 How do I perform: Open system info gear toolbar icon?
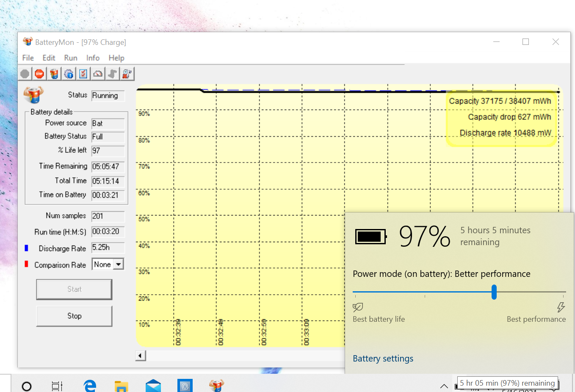(x=69, y=74)
